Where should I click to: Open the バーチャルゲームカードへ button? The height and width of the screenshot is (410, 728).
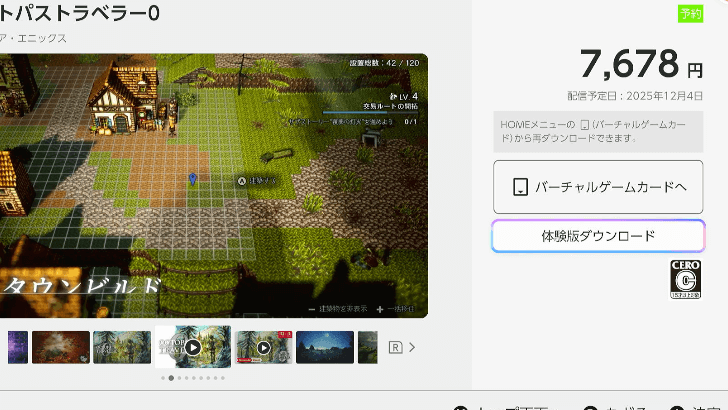pyautogui.click(x=598, y=187)
